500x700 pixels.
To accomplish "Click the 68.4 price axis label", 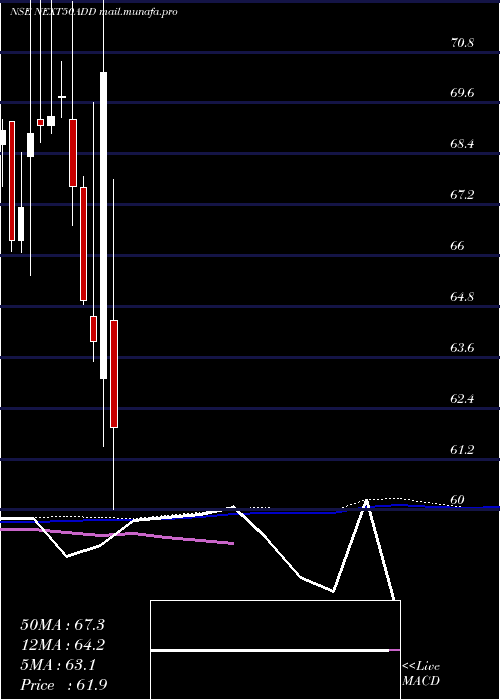I will pos(462,144).
